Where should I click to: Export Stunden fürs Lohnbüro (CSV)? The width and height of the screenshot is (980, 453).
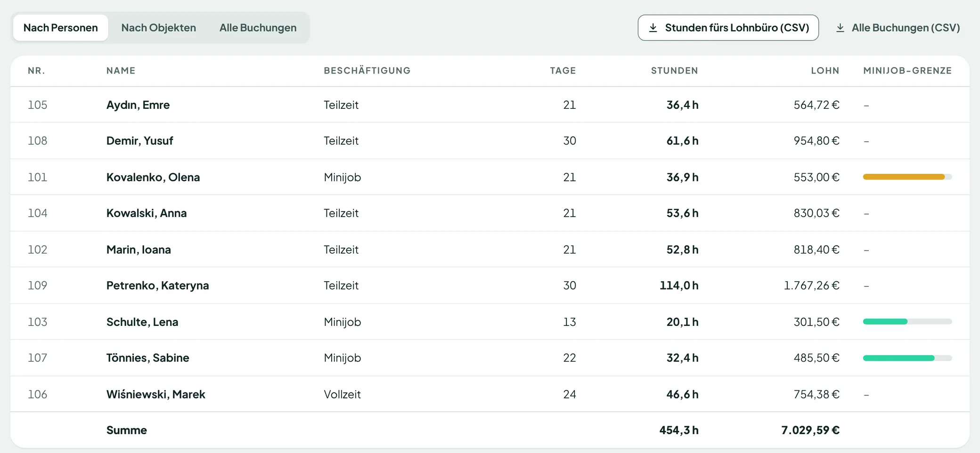tap(728, 28)
